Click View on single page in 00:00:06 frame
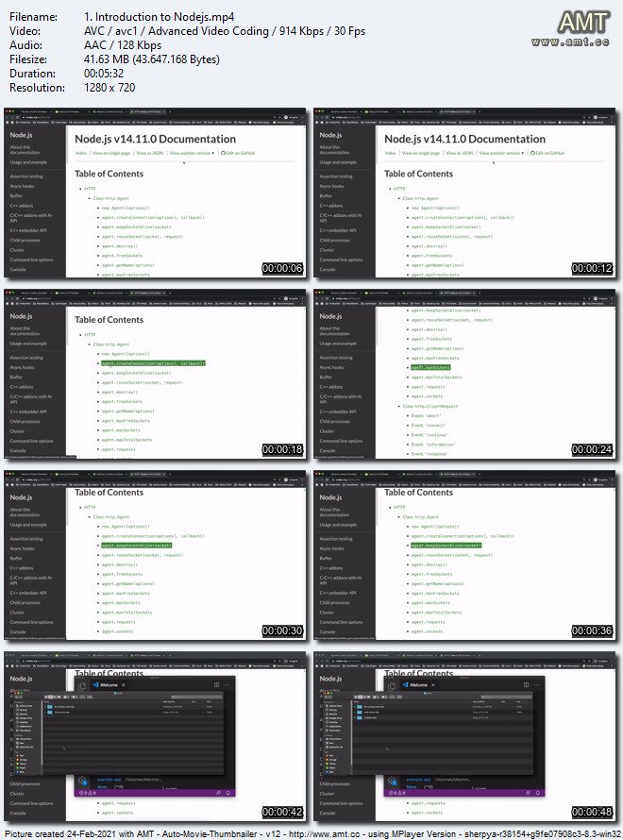Screen dimensions: 623x840 [x=111, y=153]
